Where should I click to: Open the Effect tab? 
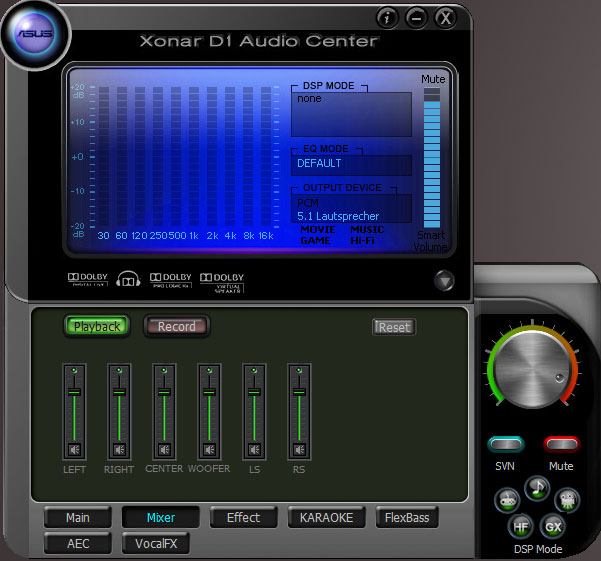pos(243,518)
